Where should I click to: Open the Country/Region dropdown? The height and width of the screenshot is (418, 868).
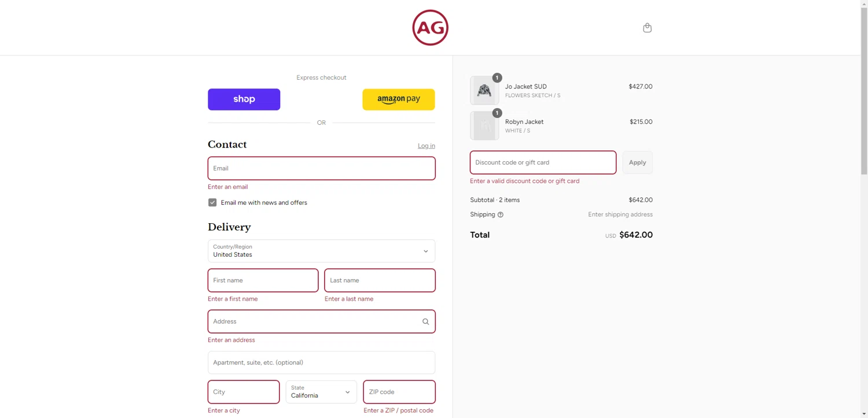pos(321,251)
